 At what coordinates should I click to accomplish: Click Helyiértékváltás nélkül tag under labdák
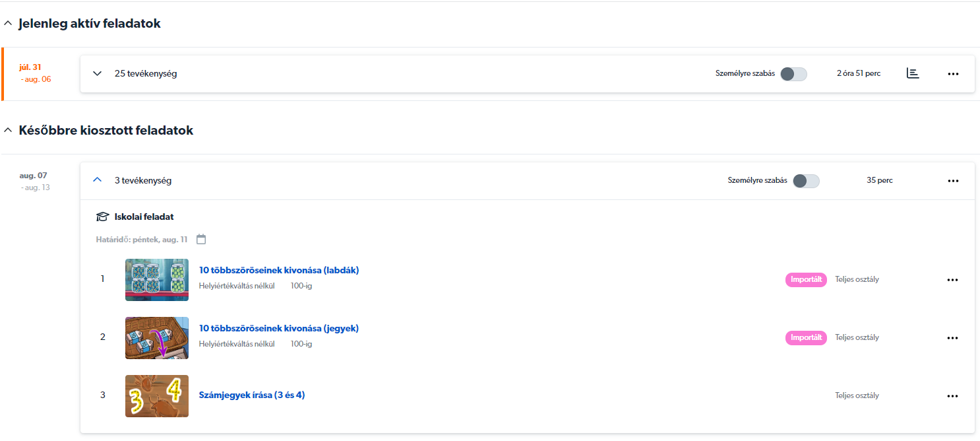pyautogui.click(x=237, y=286)
